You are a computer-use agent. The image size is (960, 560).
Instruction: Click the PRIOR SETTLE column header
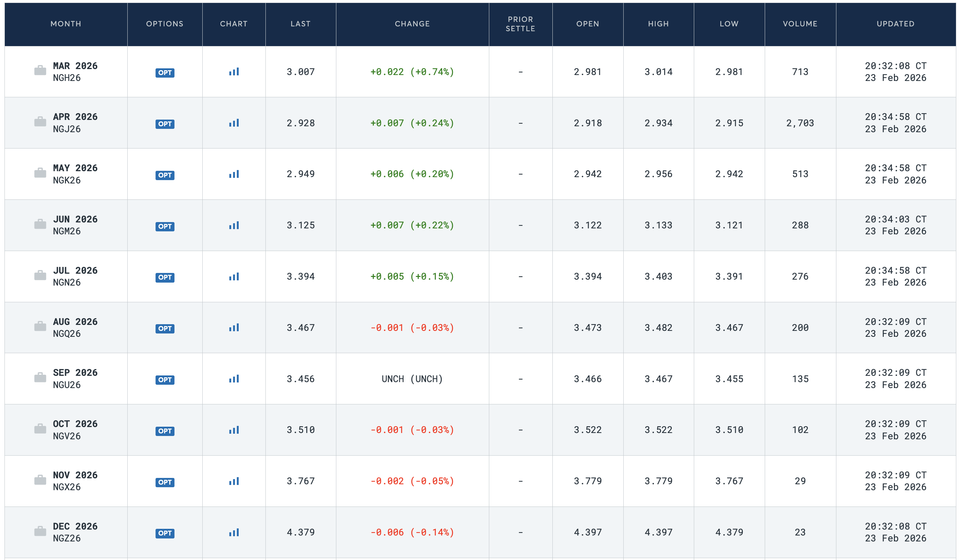pyautogui.click(x=520, y=24)
